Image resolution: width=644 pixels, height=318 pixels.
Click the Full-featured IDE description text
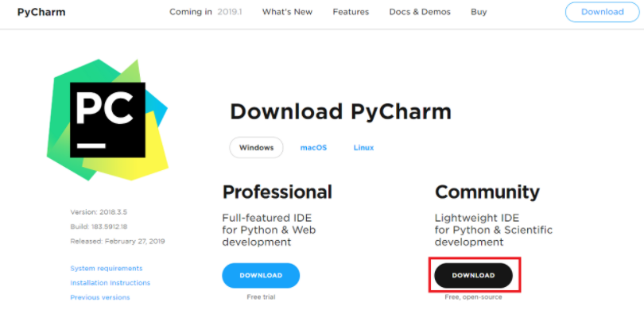pyautogui.click(x=269, y=230)
